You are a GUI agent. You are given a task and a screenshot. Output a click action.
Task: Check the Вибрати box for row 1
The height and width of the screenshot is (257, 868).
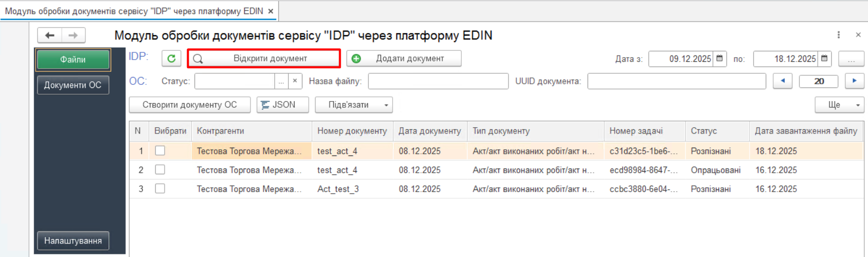point(160,151)
